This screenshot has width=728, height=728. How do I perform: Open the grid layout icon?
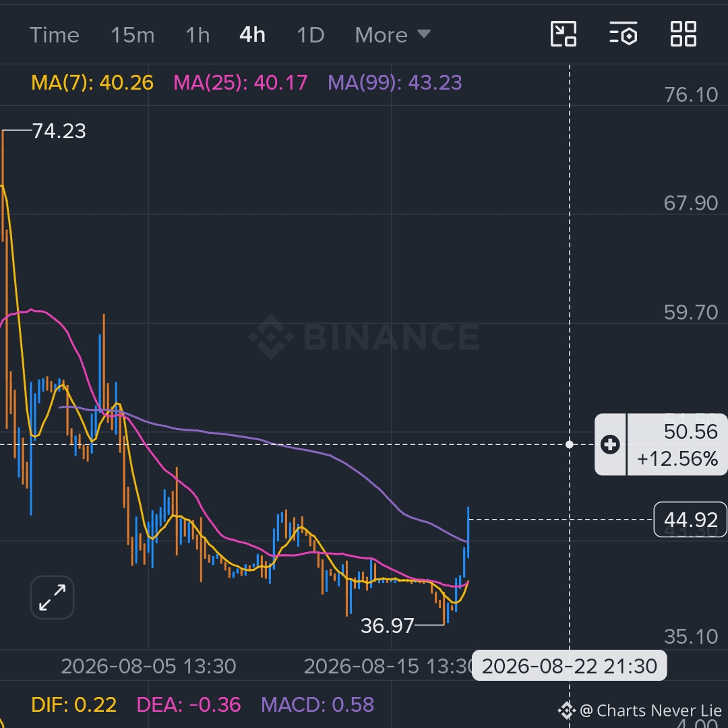click(684, 34)
